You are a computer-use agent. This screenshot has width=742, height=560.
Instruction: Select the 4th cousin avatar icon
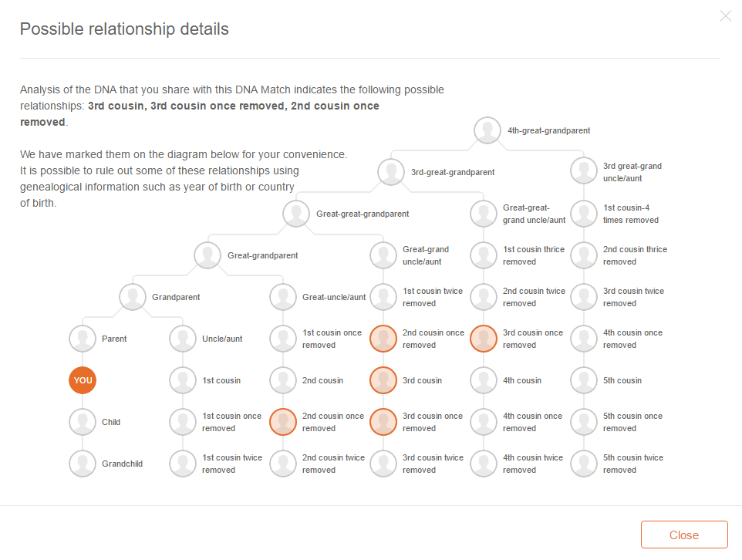[x=484, y=380]
